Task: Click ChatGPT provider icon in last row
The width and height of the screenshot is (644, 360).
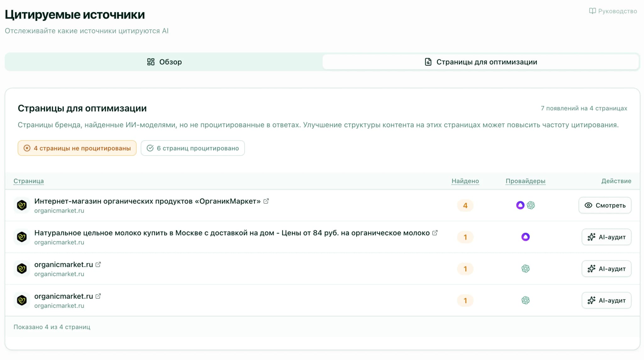Action: point(525,301)
